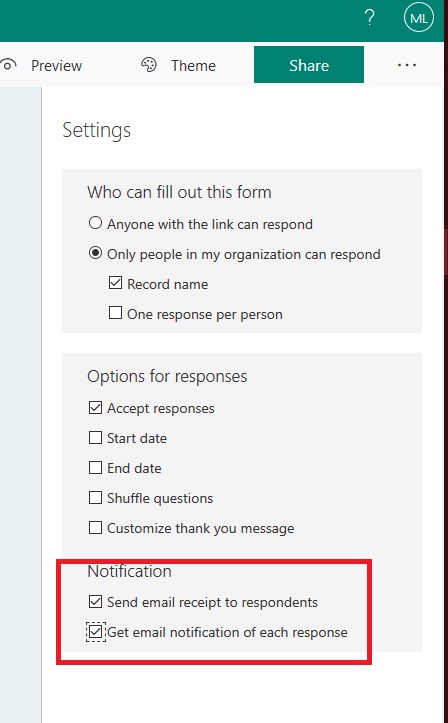The width and height of the screenshot is (448, 723).
Task: Click the Theme palette icon
Action: click(x=149, y=65)
